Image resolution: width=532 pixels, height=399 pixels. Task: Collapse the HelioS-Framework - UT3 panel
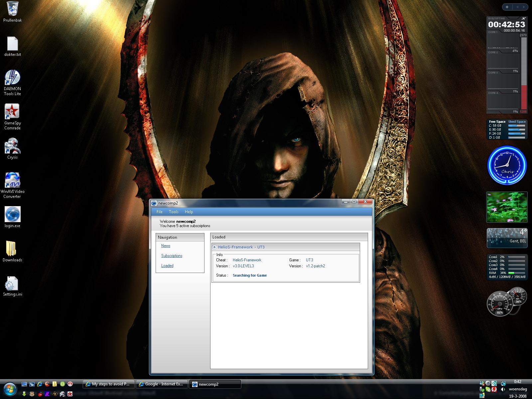tap(215, 247)
